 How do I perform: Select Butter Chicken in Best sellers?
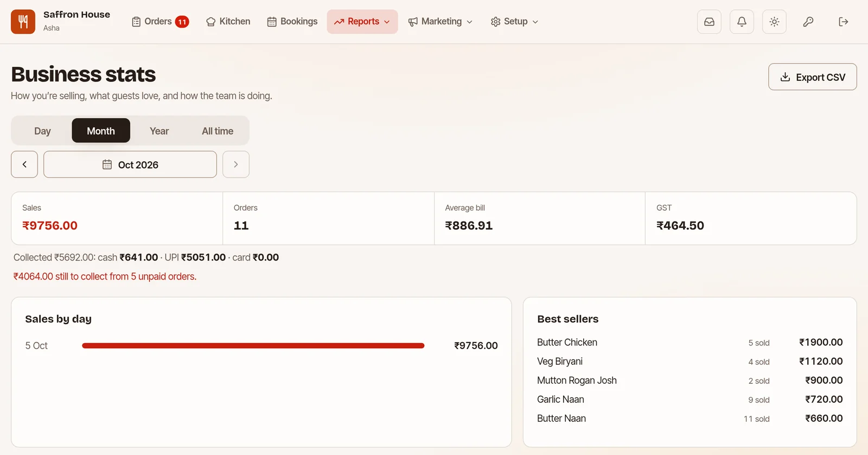coord(690,343)
